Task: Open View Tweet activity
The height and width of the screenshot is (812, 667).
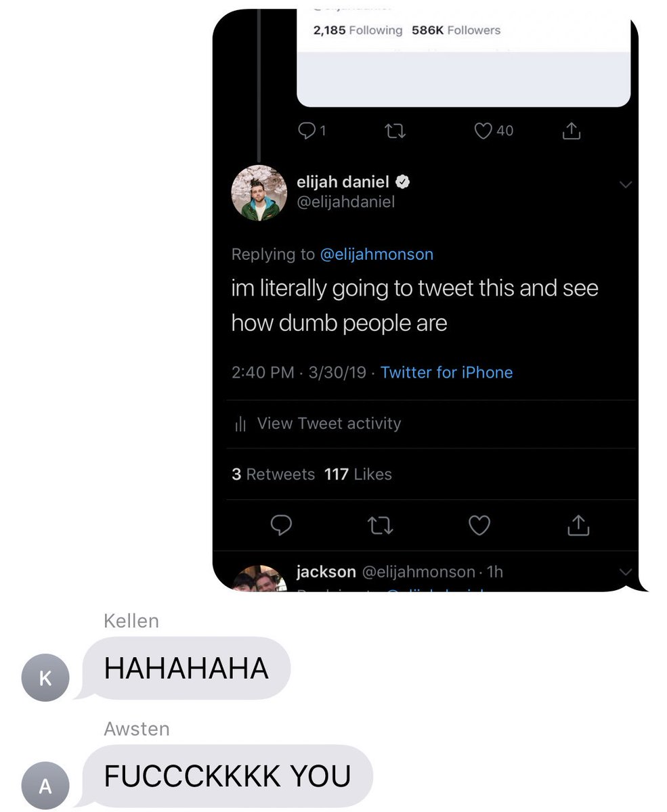Action: point(329,424)
